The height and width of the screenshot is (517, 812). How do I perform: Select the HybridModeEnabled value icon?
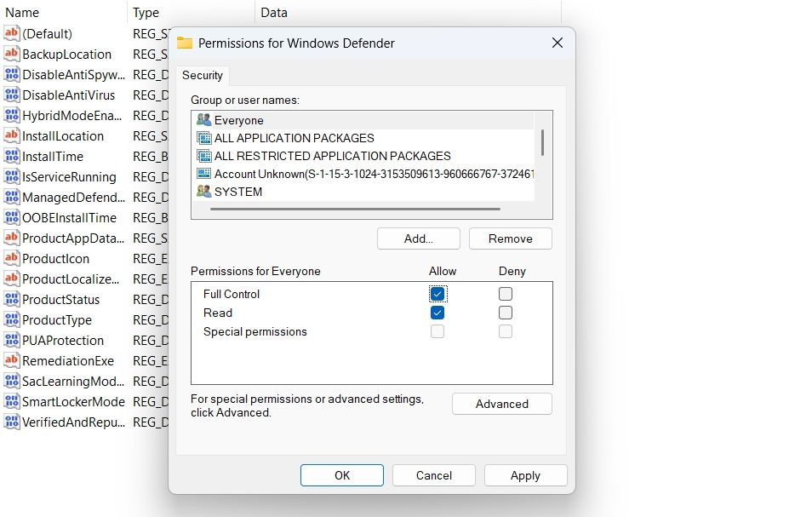pyautogui.click(x=11, y=116)
